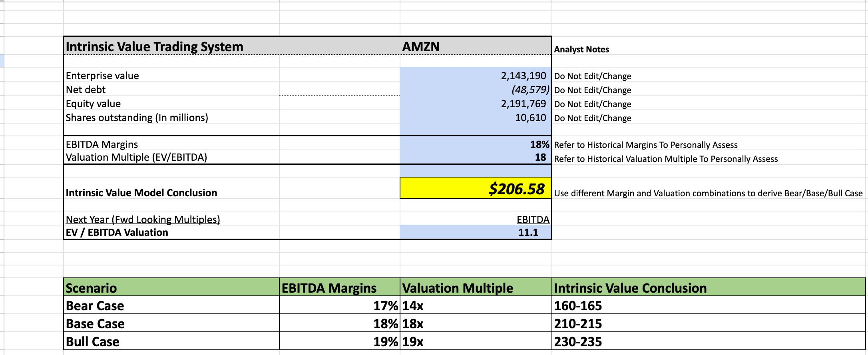Image resolution: width=868 pixels, height=355 pixels.
Task: Select the 'Refer to Historical Valuation Multiple' note
Action: tap(666, 159)
